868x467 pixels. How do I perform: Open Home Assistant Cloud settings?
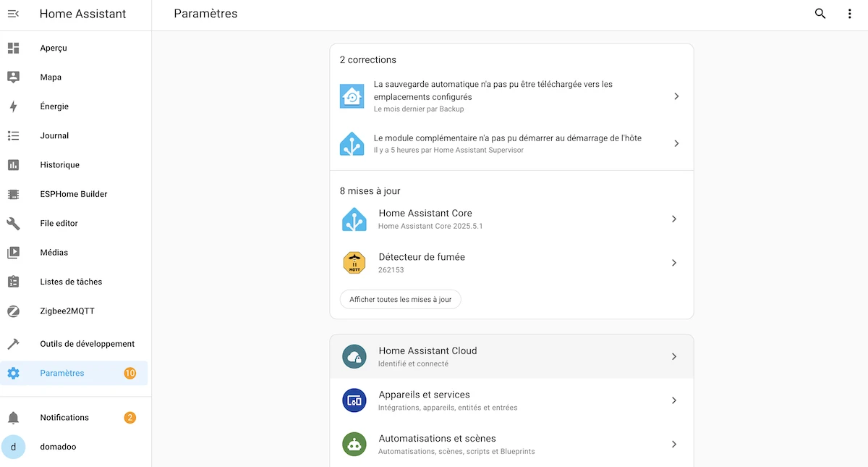pos(511,356)
